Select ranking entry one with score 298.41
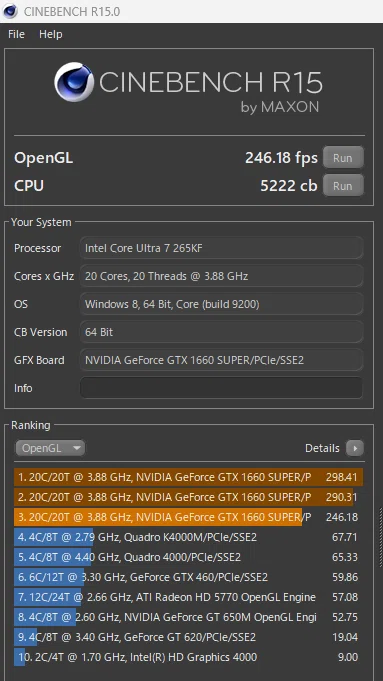 (188, 477)
